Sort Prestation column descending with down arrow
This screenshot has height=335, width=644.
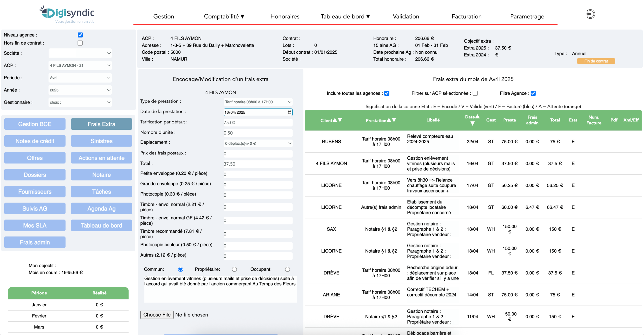(x=394, y=120)
